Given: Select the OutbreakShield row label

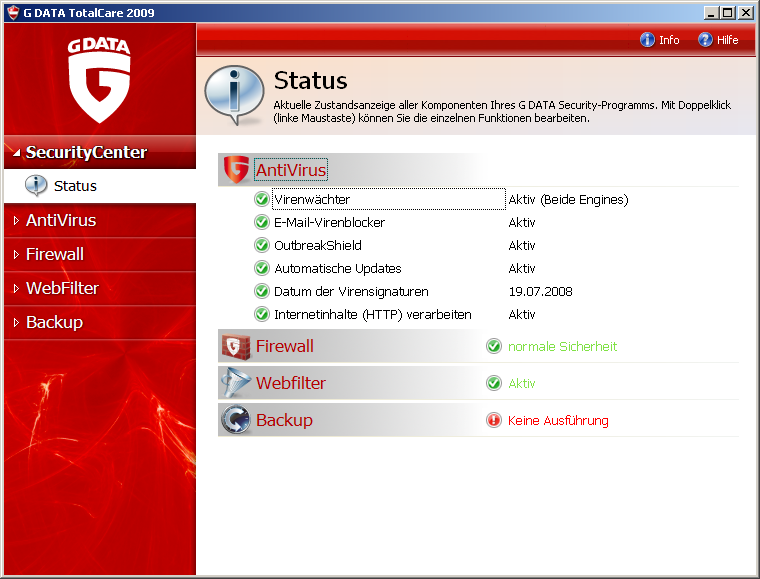Looking at the screenshot, I should click(x=318, y=246).
